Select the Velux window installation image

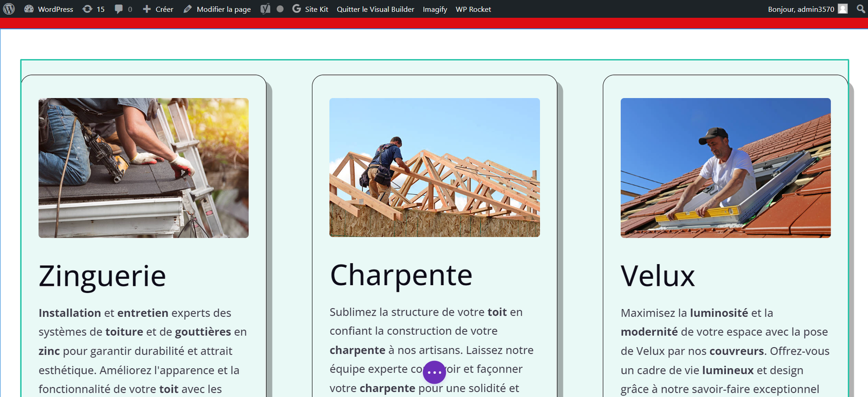coord(725,168)
